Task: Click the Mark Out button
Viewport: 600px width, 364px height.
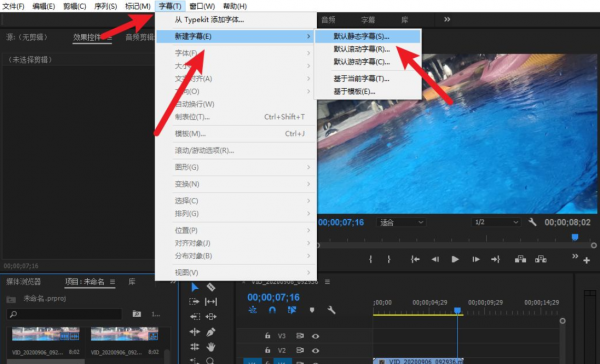Action: point(389,259)
